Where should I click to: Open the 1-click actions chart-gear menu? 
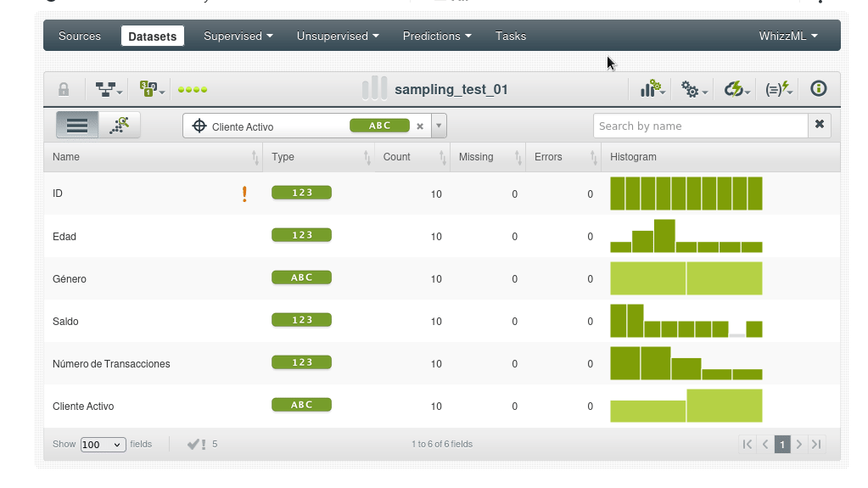(x=652, y=89)
